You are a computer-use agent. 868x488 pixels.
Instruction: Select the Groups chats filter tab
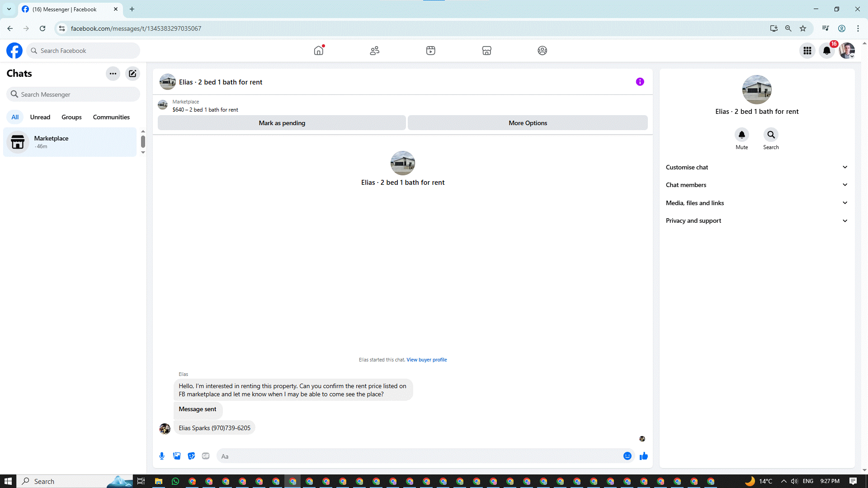(71, 117)
